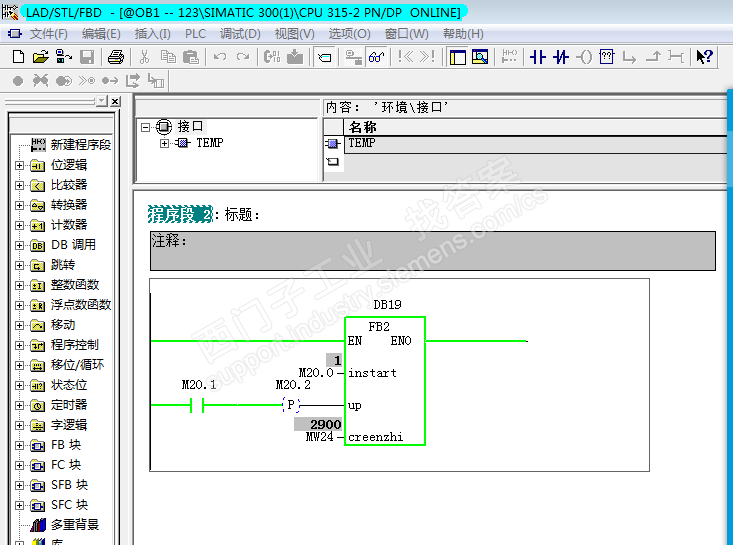Click the Copy icon

click(168, 57)
